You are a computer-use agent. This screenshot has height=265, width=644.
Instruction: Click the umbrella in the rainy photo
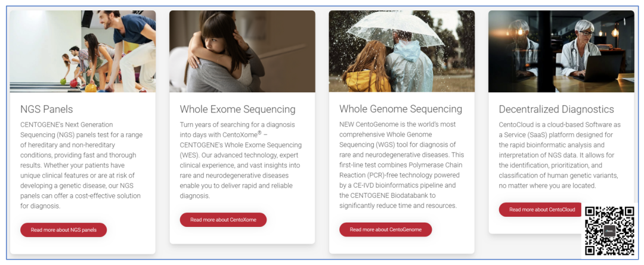404,28
